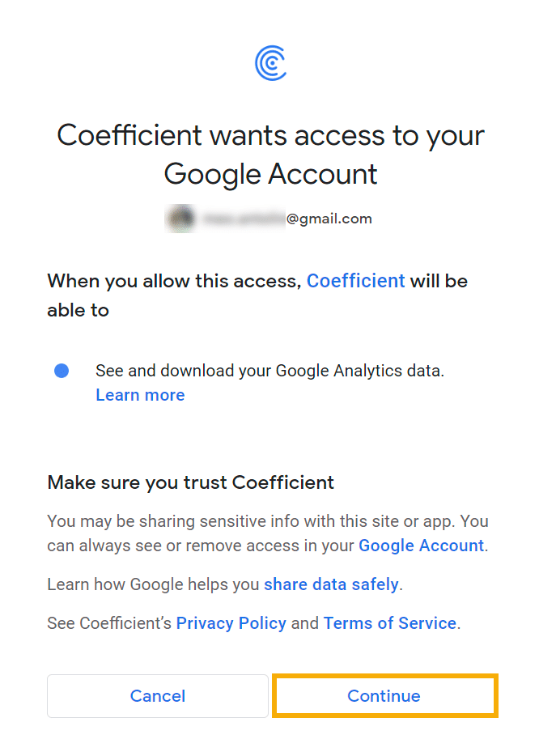Open the share data safely link
Image resolution: width=539 pixels, height=756 pixels.
click(x=332, y=584)
